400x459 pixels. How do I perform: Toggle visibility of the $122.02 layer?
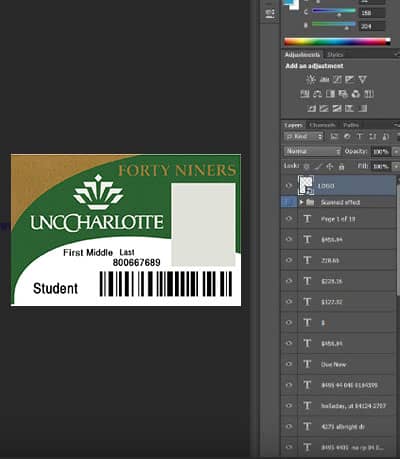(x=289, y=302)
